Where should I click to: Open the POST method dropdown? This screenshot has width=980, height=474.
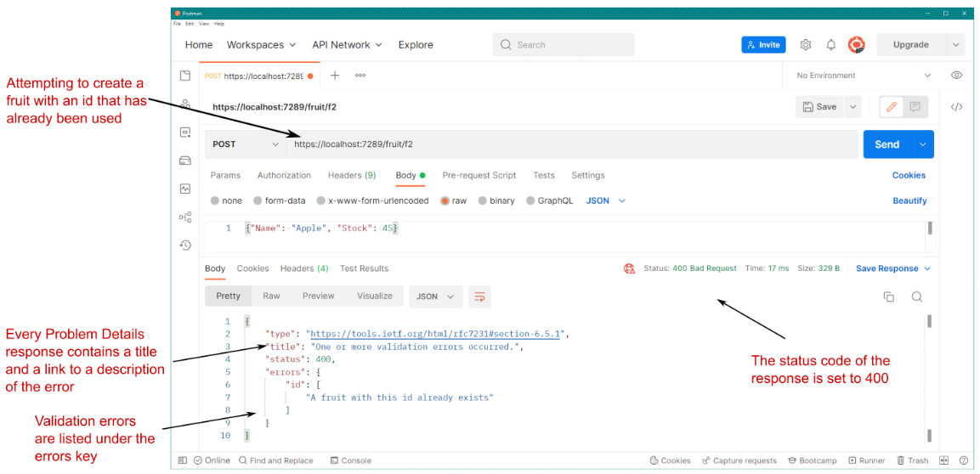tap(246, 144)
